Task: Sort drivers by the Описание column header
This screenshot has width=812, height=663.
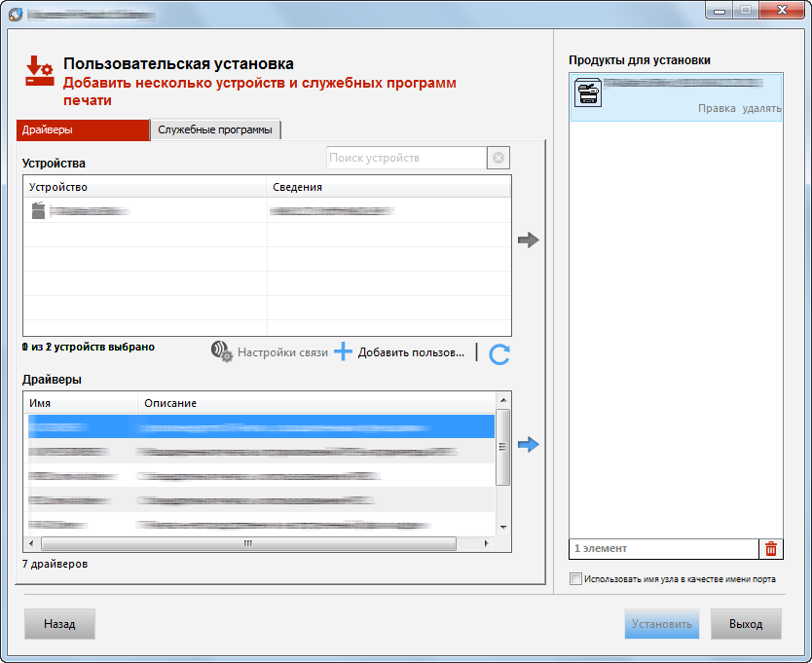Action: coord(316,403)
